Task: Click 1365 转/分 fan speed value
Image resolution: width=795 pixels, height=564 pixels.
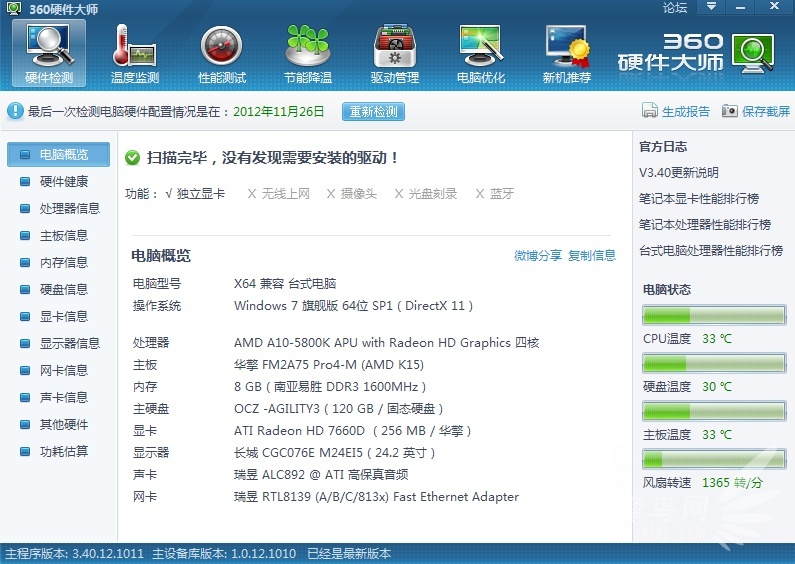Action: tap(732, 482)
